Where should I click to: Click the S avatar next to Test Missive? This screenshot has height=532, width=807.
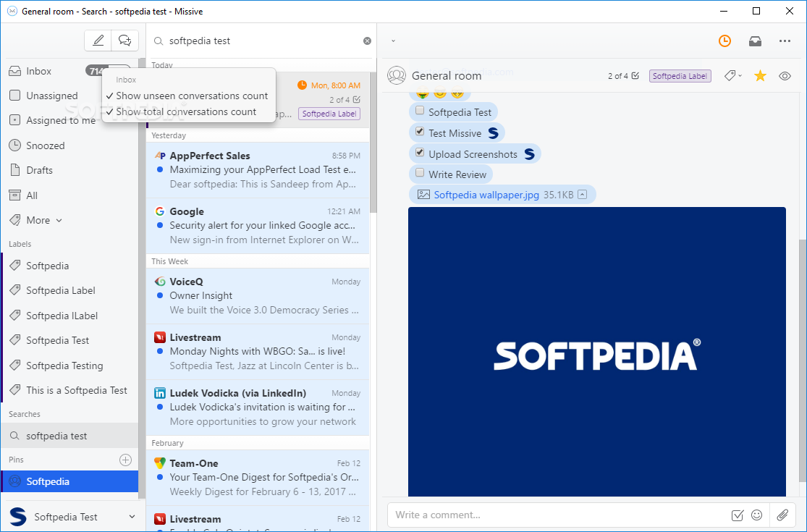click(x=493, y=133)
